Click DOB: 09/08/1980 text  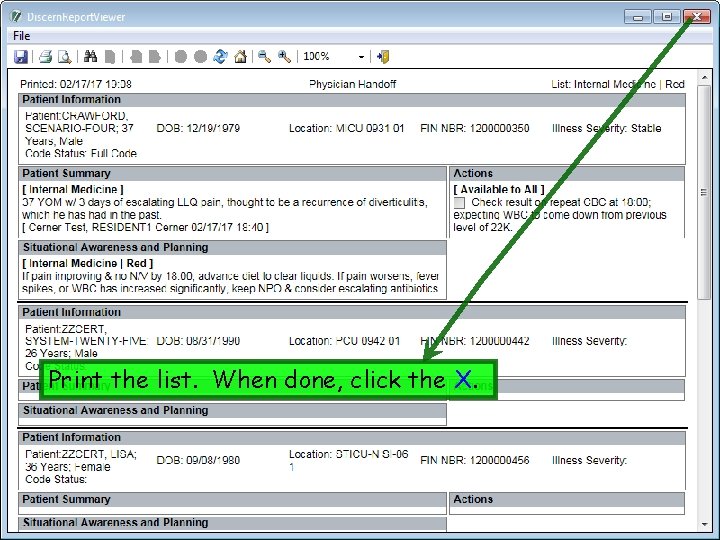click(198, 461)
